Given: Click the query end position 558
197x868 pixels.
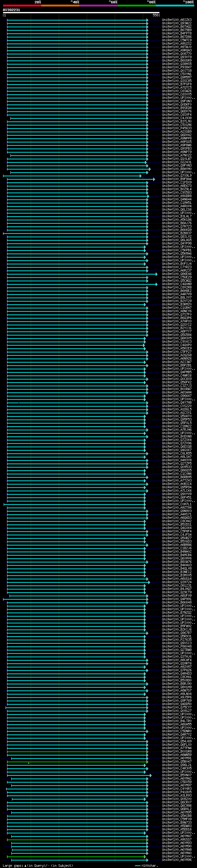Looking at the screenshot, I should [x=155, y=15].
